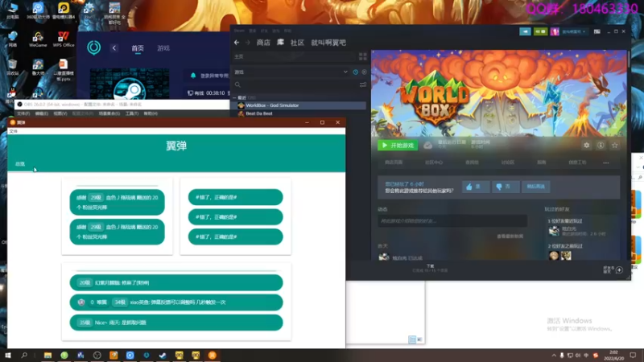Click the 34级 xiao message bubble
644x362 pixels.
(176, 302)
